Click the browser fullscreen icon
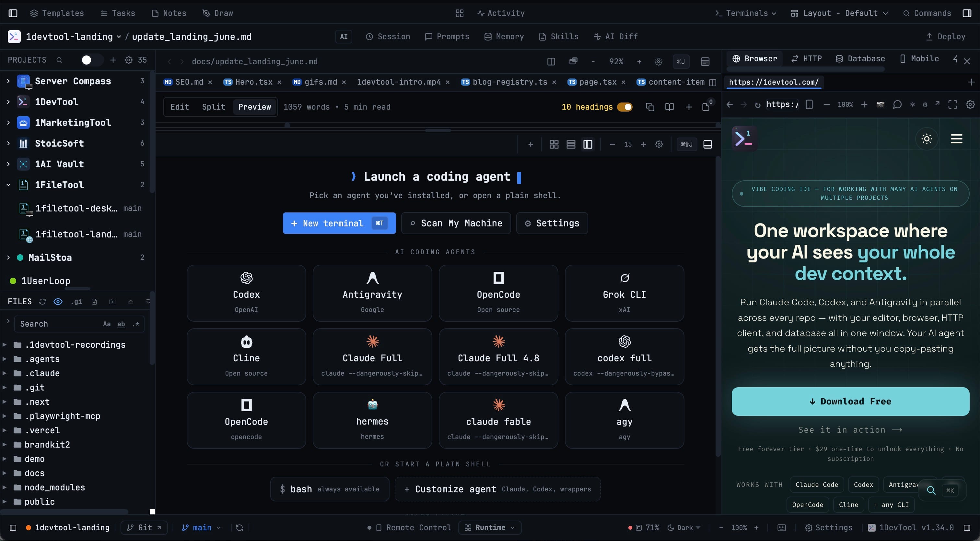980x541 pixels. pos(952,105)
